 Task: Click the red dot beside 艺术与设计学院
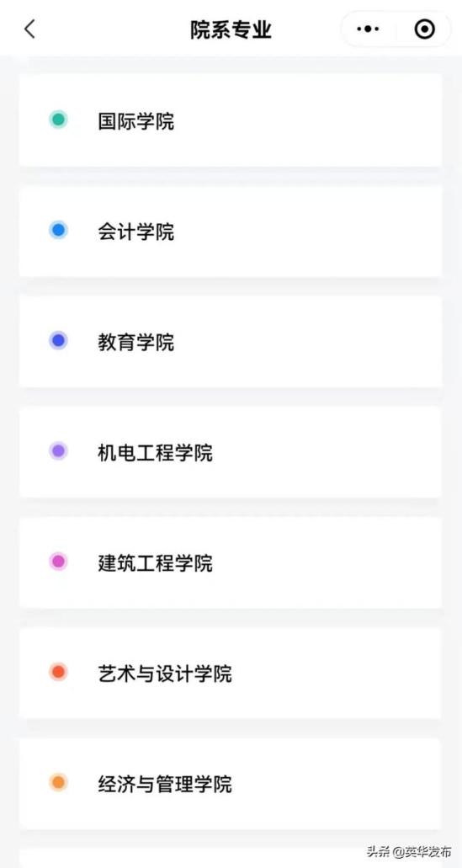point(58,672)
